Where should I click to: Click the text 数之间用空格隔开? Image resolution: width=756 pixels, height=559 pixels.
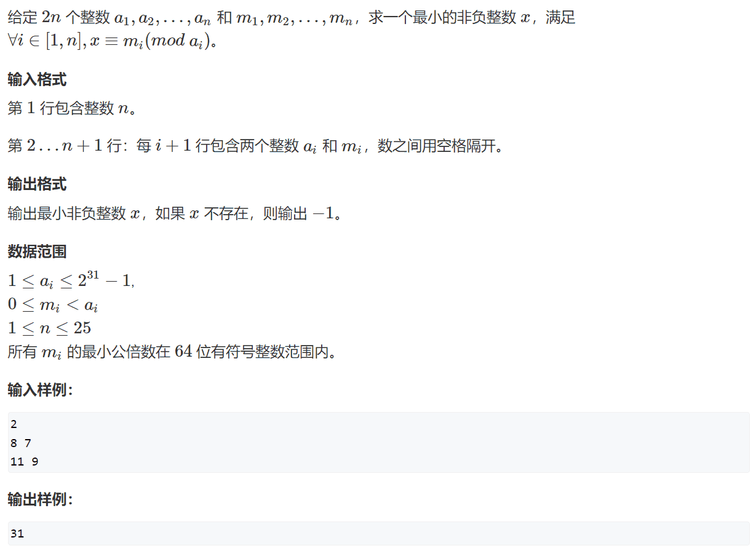point(440,146)
